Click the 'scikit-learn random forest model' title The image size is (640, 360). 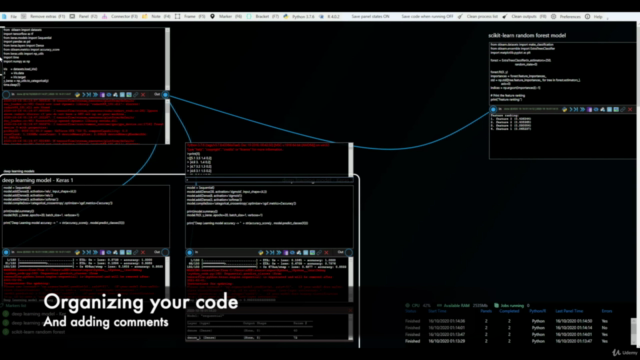coord(527,36)
